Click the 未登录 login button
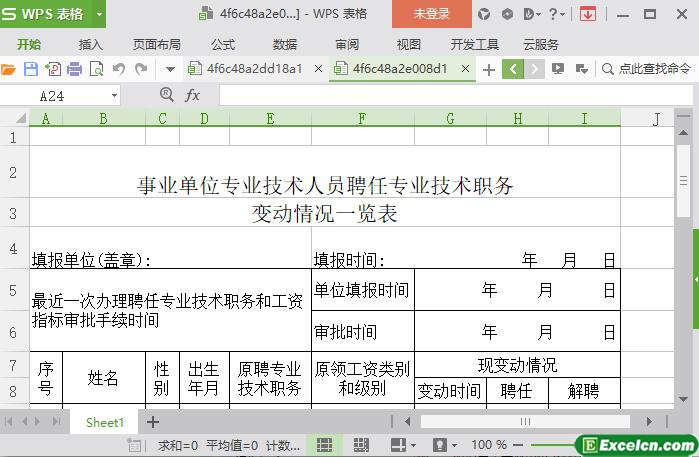 click(x=432, y=14)
